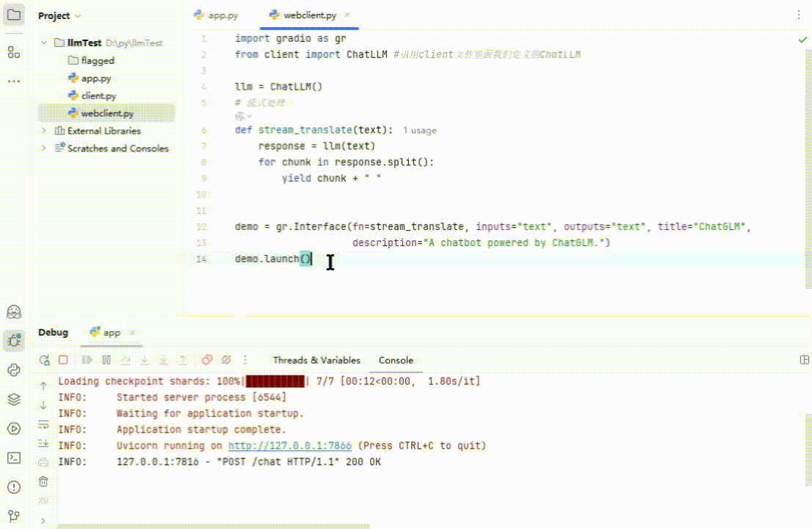Open the Terminal tool window icon
This screenshot has width=812, height=529.
[x=14, y=458]
